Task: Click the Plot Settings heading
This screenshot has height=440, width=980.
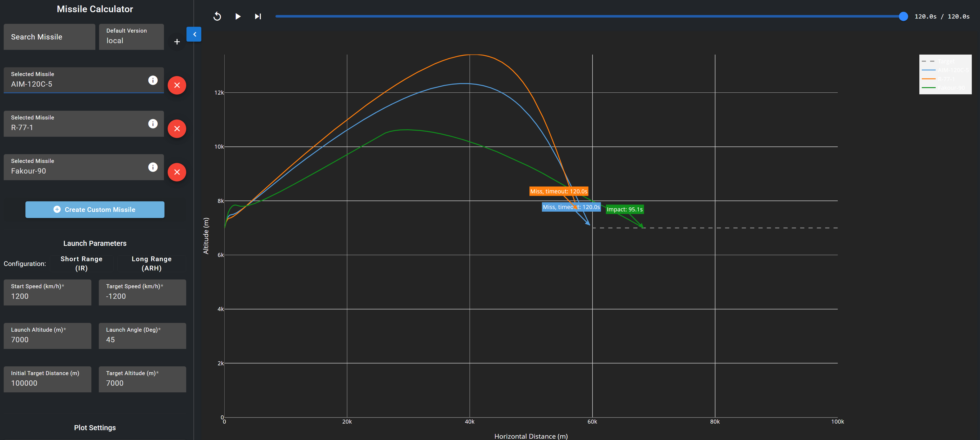Action: pyautogui.click(x=95, y=428)
